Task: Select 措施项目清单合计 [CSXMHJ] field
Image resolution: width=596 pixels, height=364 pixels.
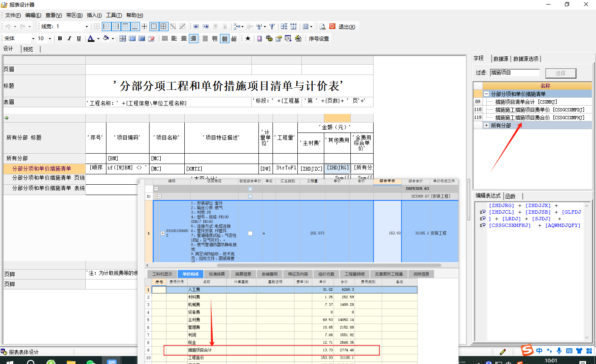Action: [x=526, y=102]
